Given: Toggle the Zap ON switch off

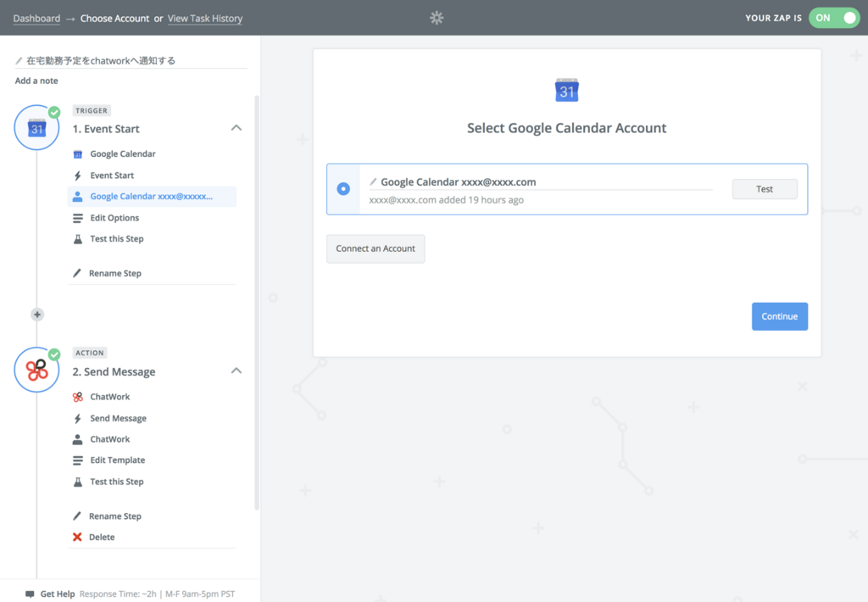Looking at the screenshot, I should pyautogui.click(x=834, y=18).
